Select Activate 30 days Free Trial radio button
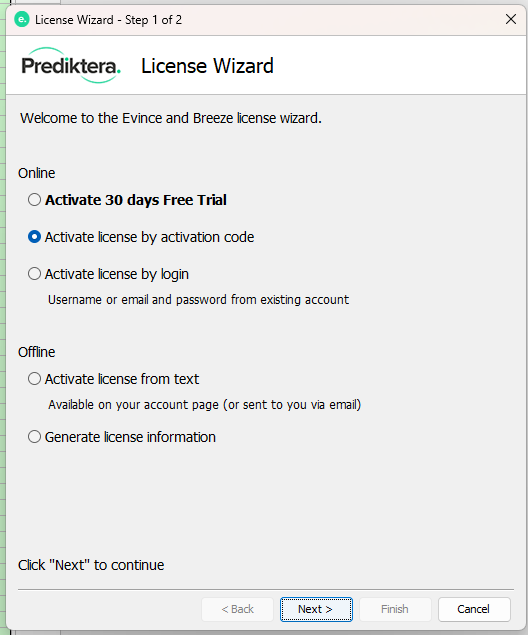Viewport: 528px width, 635px height. [34, 200]
